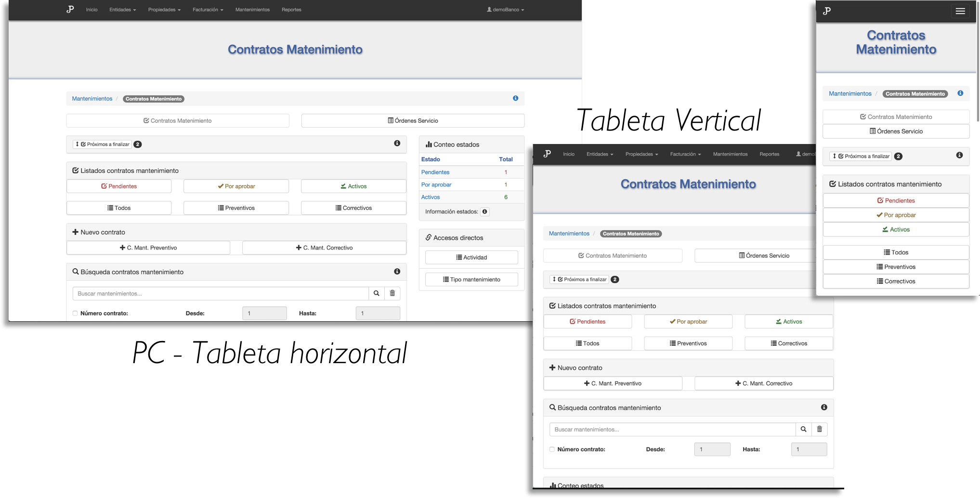Expand the Facturación dropdown in the medium tablet navbar
Viewport: 980px width, 498px height.
coord(685,154)
